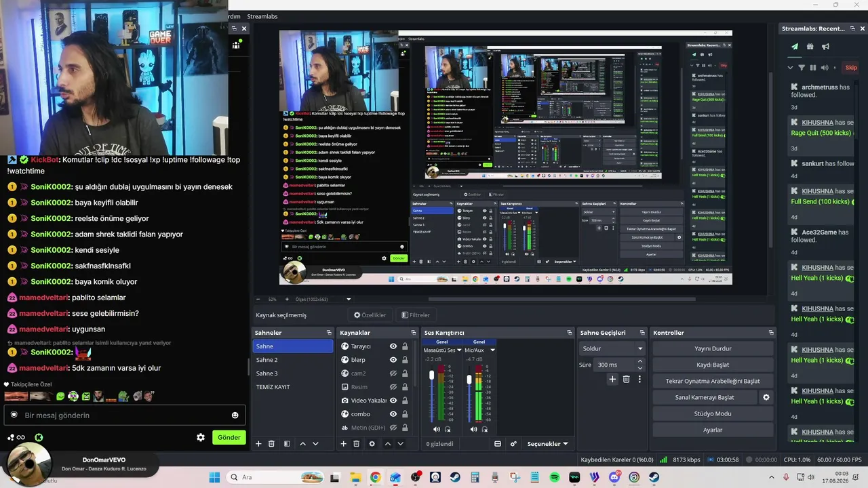Click Kaydı Başlat to start recording
Image resolution: width=868 pixels, height=488 pixels.
[x=713, y=365]
